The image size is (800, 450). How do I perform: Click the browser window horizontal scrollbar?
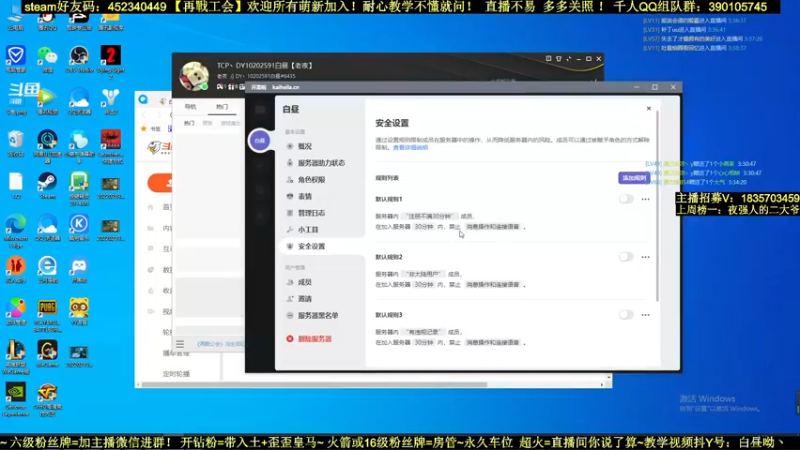pyautogui.click(x=314, y=384)
